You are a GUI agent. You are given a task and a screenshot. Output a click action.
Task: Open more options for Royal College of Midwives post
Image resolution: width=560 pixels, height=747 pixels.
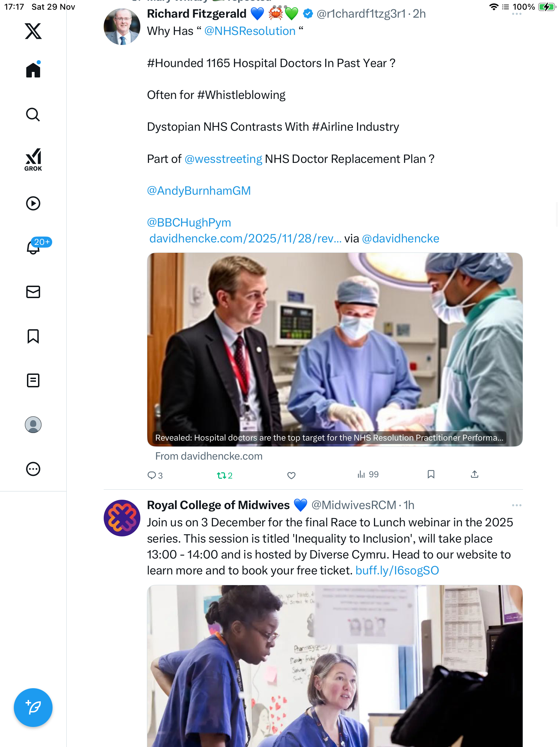[516, 505]
